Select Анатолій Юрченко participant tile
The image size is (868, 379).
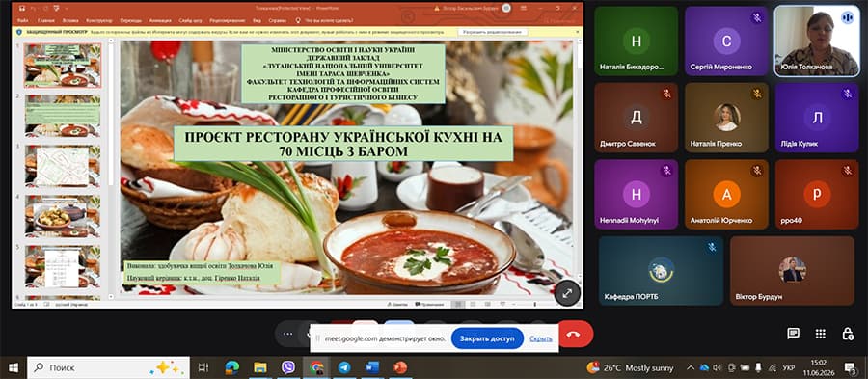(x=726, y=195)
